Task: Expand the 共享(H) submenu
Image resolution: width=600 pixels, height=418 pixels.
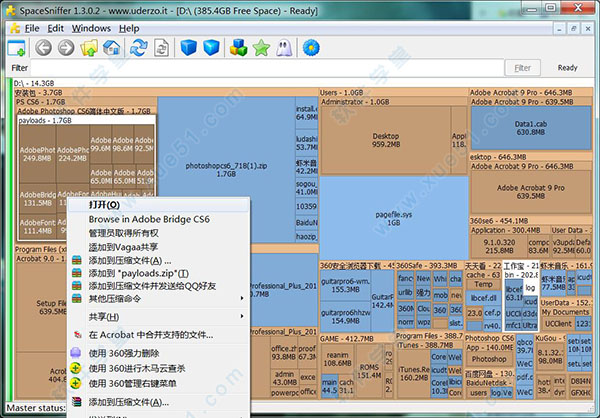Action: pyautogui.click(x=158, y=317)
